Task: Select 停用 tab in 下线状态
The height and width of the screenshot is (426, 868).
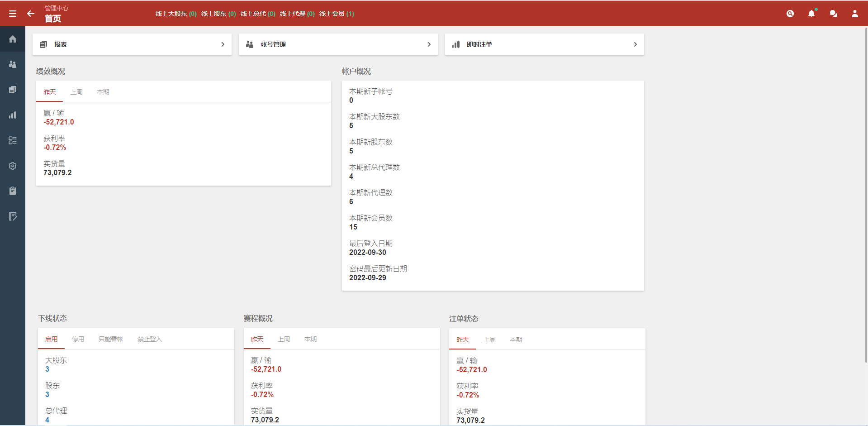Action: pyautogui.click(x=78, y=339)
